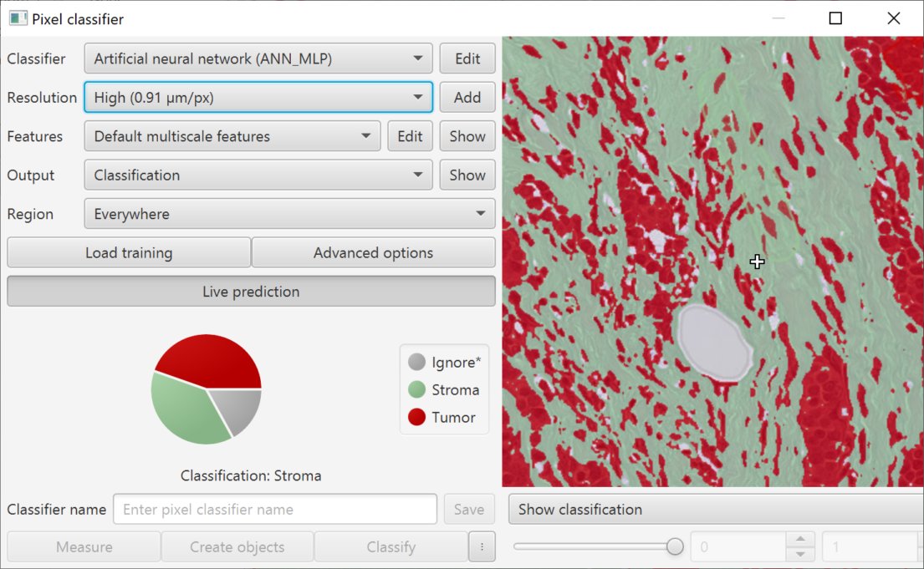Expand the Resolution dropdown
924x569 pixels.
click(x=258, y=97)
